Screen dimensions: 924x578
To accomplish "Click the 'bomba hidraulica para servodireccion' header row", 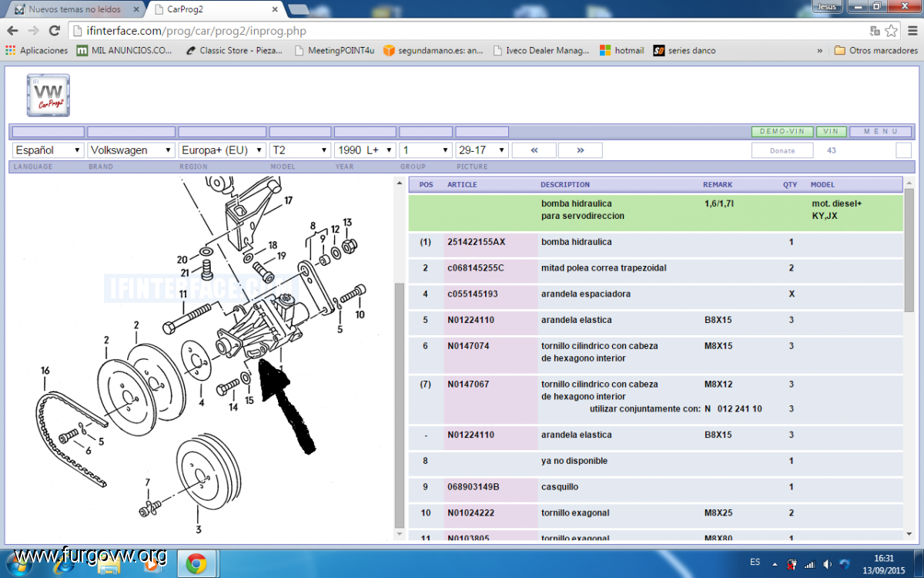I will click(x=655, y=212).
